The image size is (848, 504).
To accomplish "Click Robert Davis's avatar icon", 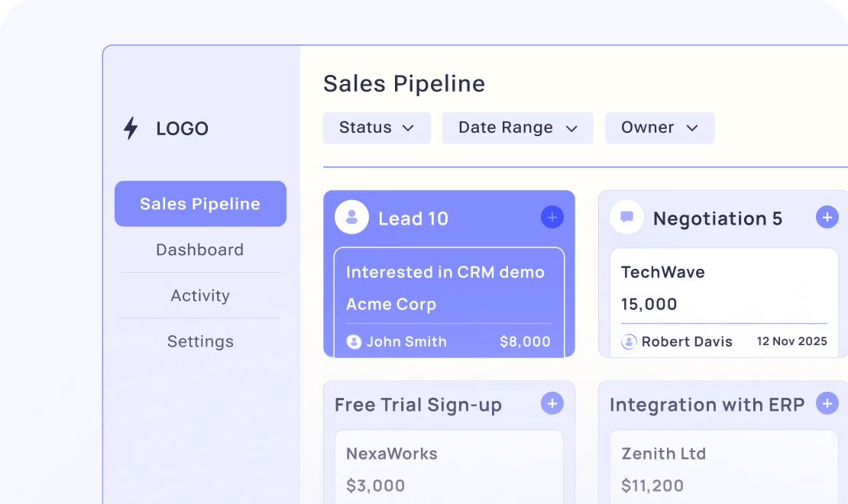I will tap(629, 341).
